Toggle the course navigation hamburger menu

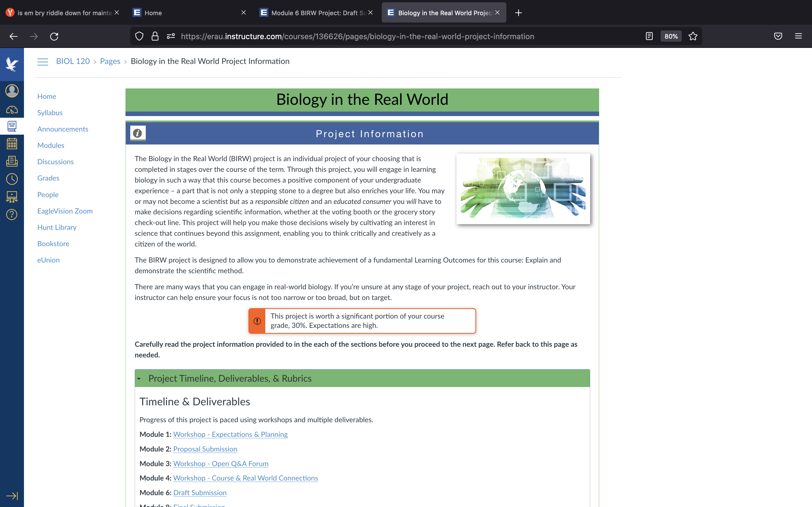coord(43,62)
